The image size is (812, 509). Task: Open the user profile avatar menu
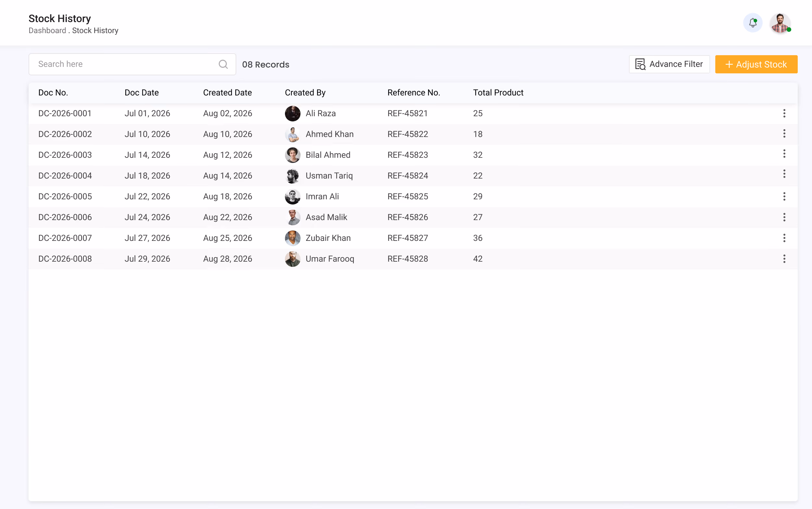pyautogui.click(x=780, y=23)
